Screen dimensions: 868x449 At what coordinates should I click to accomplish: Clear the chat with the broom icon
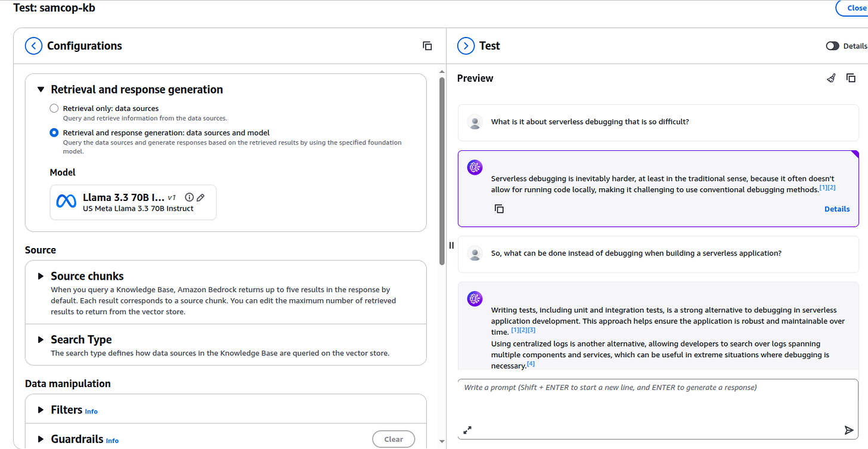tap(831, 78)
